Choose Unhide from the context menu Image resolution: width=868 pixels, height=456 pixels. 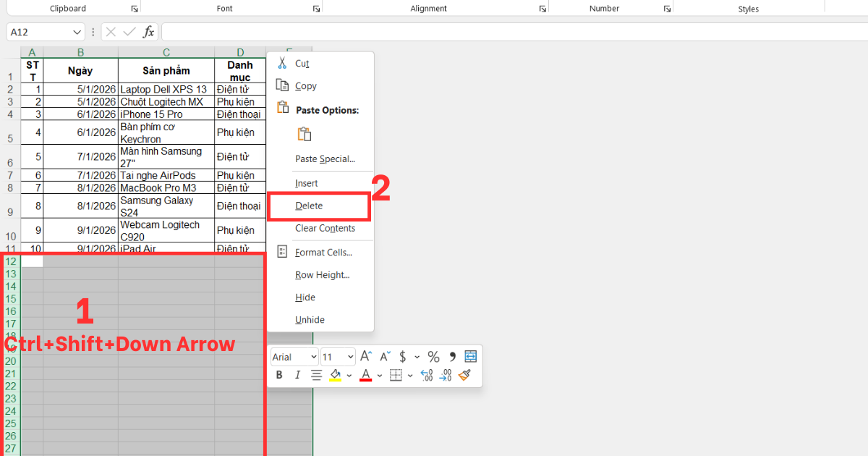(320, 320)
